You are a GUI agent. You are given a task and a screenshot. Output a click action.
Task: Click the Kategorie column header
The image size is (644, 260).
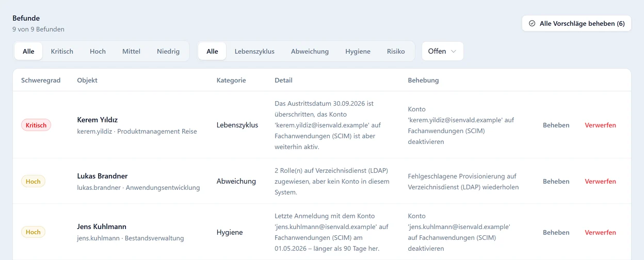tap(231, 80)
